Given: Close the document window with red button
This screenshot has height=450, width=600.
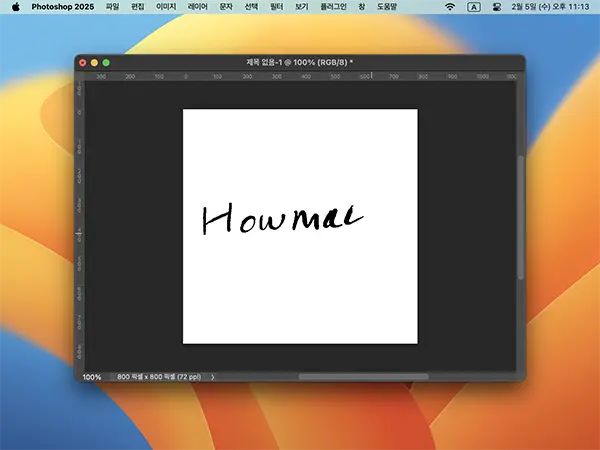Looking at the screenshot, I should 83,63.
